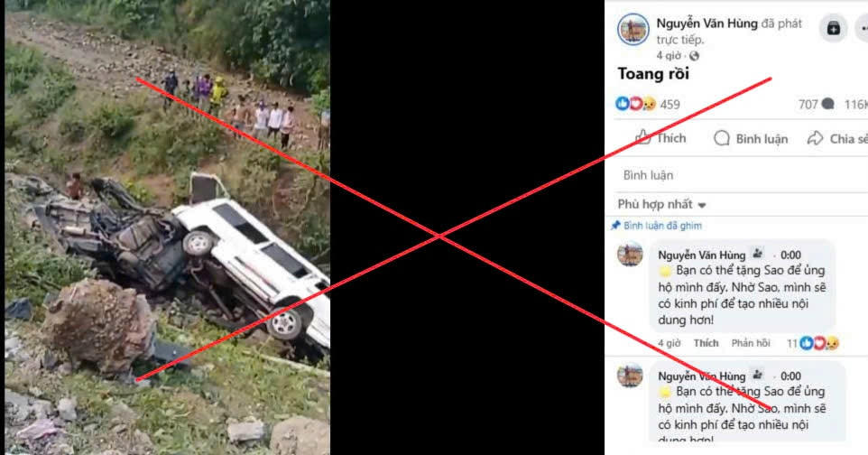Open first commenter's avatar
Viewport: 868px width, 455px height.
(630, 254)
